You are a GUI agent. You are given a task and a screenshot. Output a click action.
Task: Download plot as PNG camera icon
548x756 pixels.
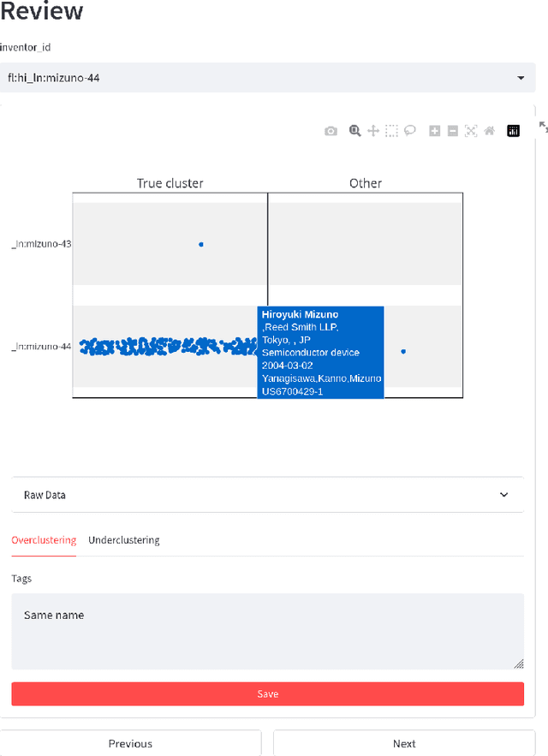click(331, 131)
